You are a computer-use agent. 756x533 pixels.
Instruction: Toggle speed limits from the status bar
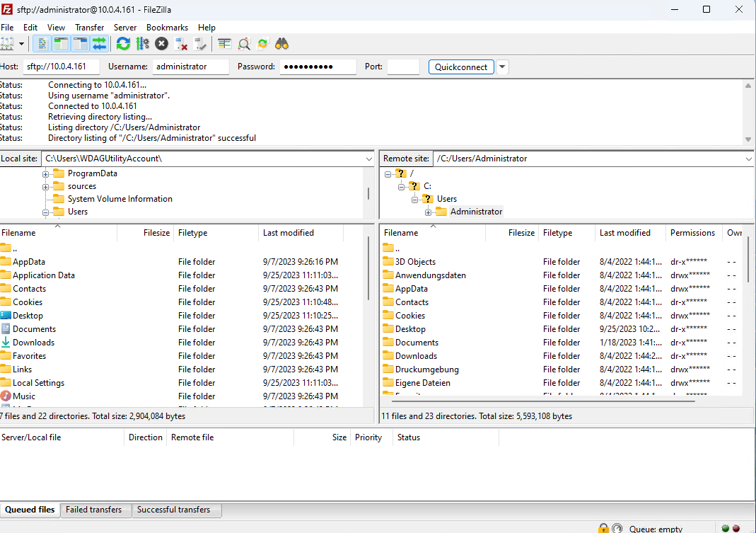pyautogui.click(x=617, y=528)
